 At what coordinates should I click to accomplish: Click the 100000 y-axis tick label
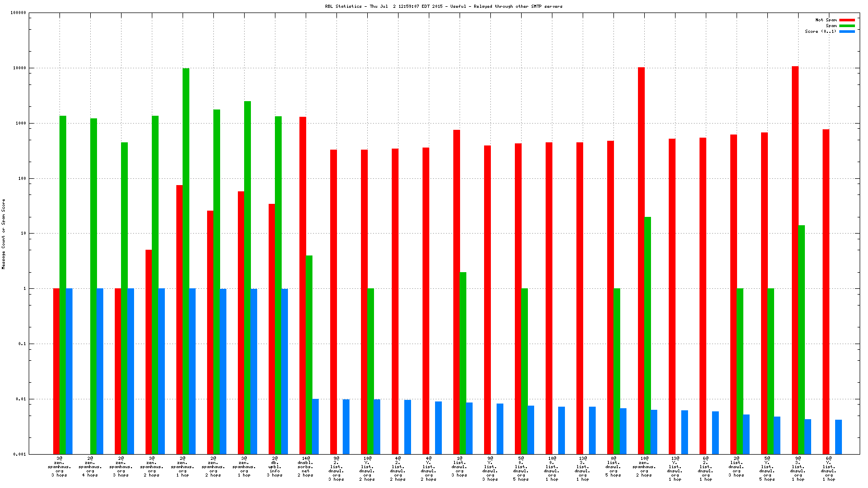[18, 13]
